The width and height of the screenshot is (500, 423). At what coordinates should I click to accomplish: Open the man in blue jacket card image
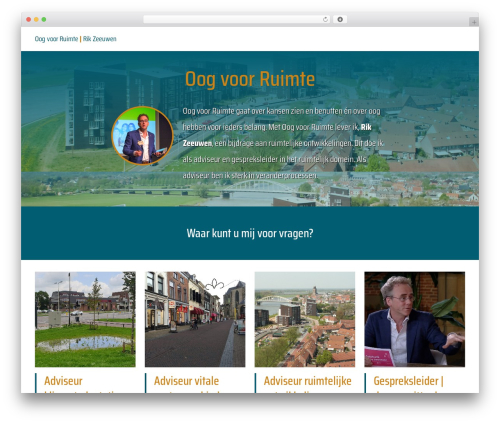pos(415,319)
